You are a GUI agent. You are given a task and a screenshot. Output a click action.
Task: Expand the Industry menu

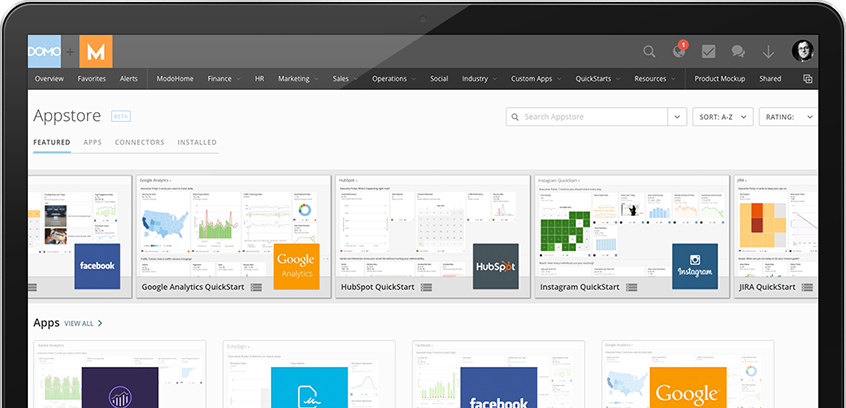pos(479,79)
